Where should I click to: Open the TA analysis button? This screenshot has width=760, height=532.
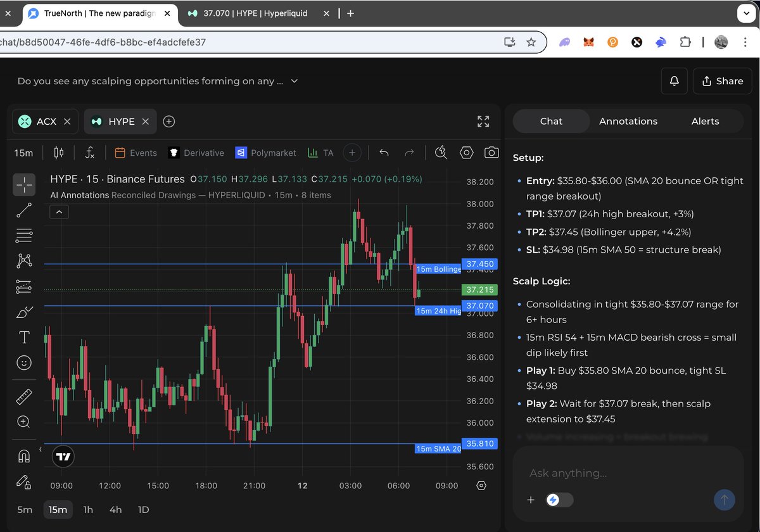(320, 153)
